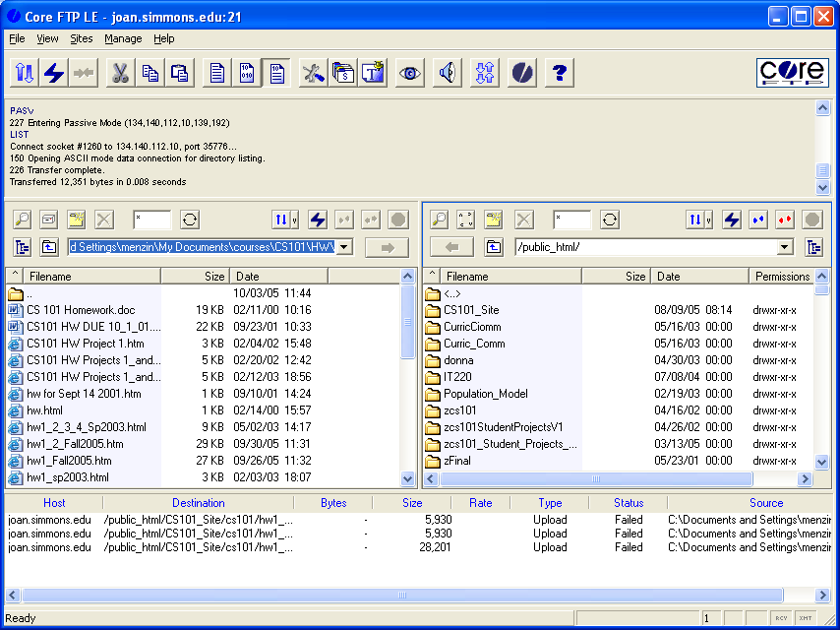This screenshot has width=840, height=630.
Task: Click the search icon in local pane
Action: 21,220
